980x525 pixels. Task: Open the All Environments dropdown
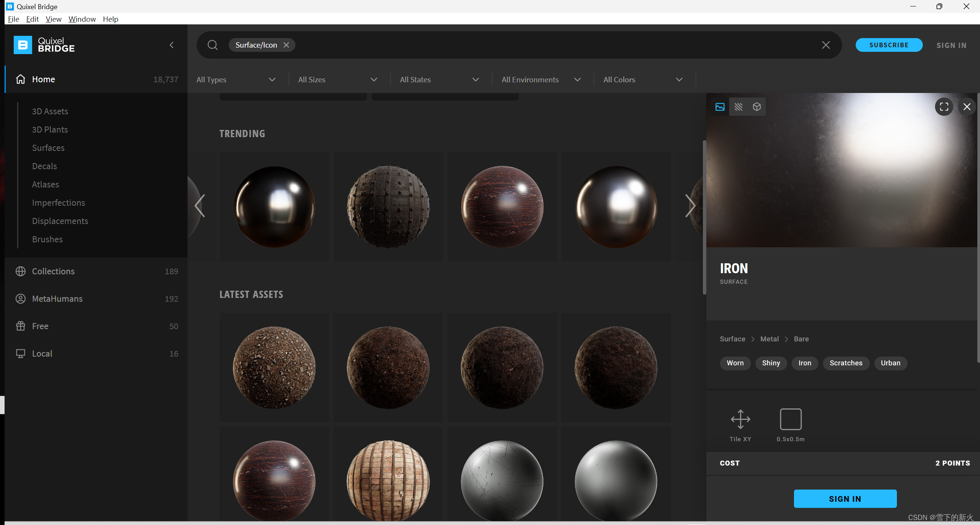(541, 80)
